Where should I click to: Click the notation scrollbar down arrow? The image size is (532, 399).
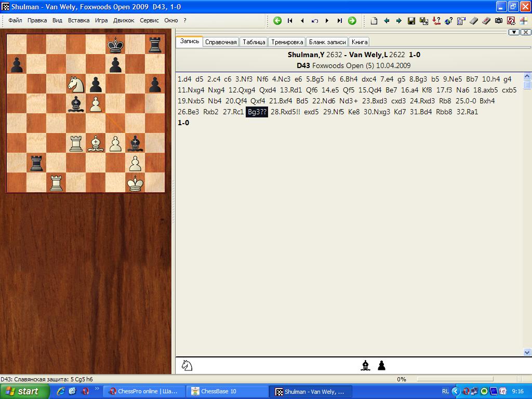coord(527,352)
